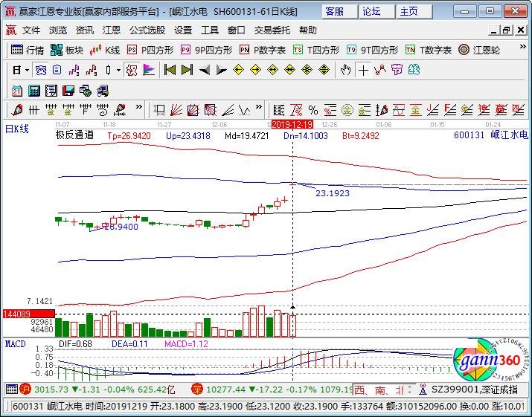The image size is (532, 417).
Task: Click the spinner beside 西、南、北
Action: click(410, 390)
